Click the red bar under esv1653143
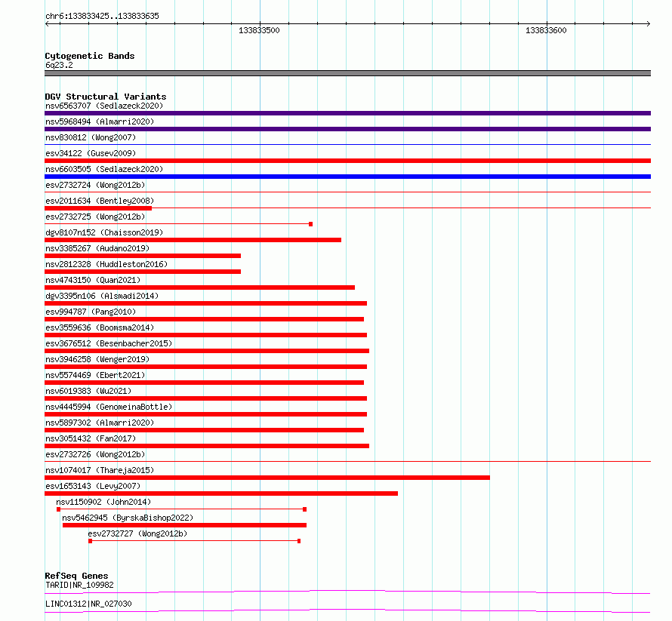The image size is (672, 621). (221, 493)
